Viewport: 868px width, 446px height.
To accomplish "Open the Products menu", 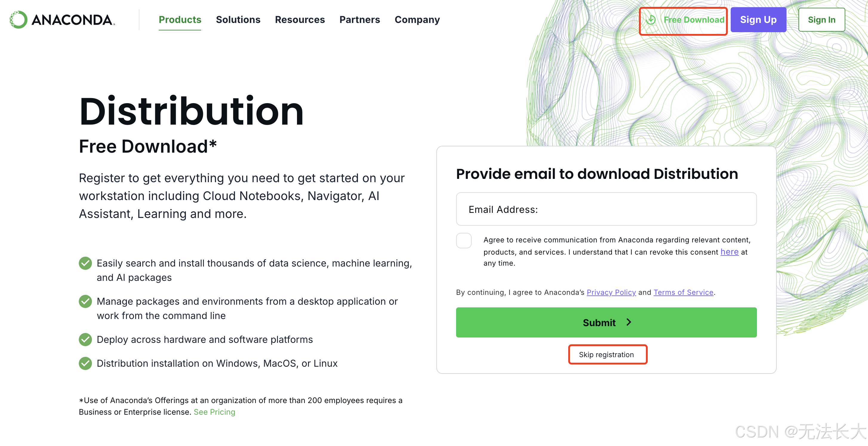I will click(x=180, y=20).
